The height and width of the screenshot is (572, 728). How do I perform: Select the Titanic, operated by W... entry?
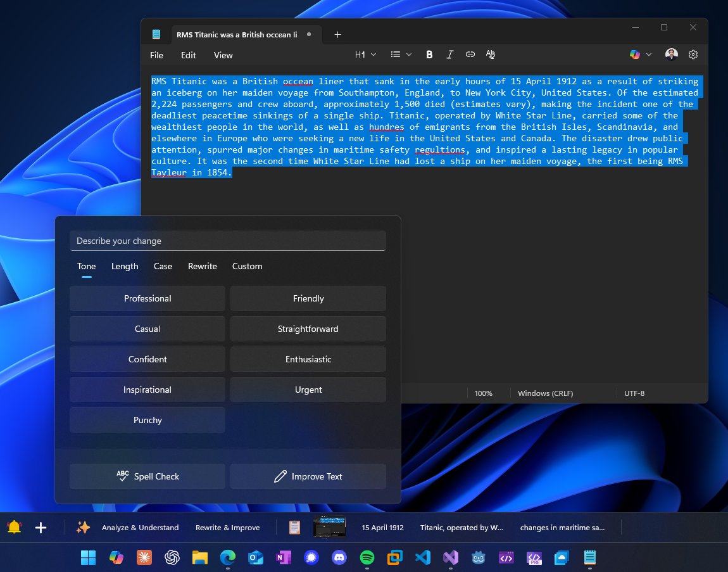click(461, 528)
